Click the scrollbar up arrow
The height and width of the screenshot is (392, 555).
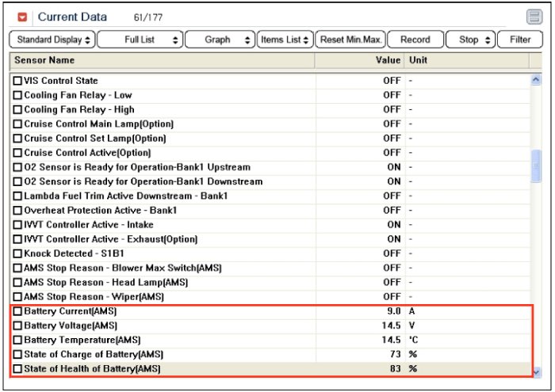[536, 80]
